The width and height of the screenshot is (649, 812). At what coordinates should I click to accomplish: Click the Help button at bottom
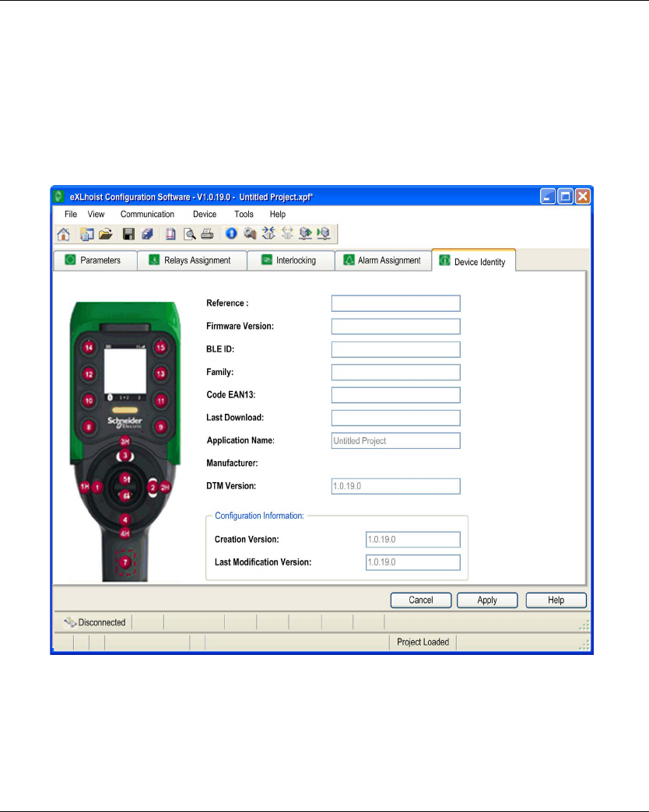pos(556,600)
